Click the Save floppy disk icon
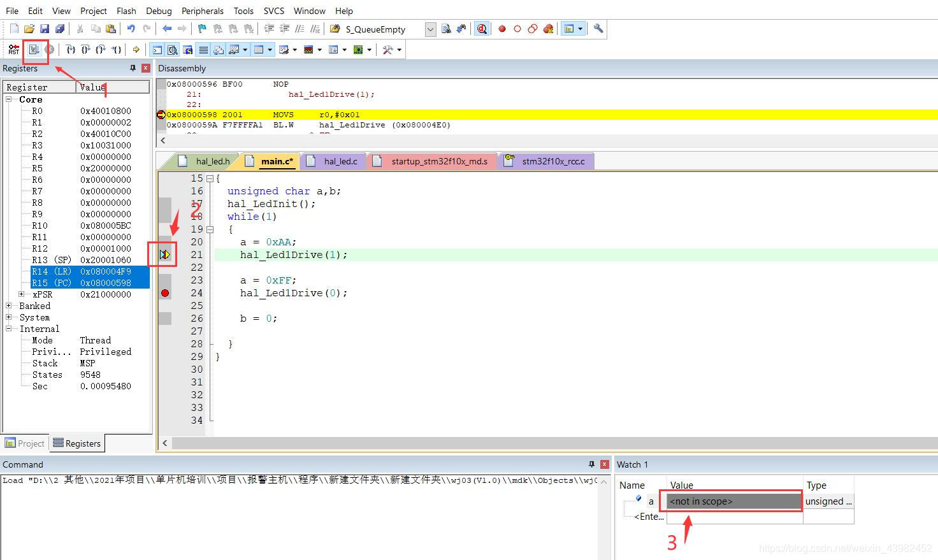 point(45,29)
